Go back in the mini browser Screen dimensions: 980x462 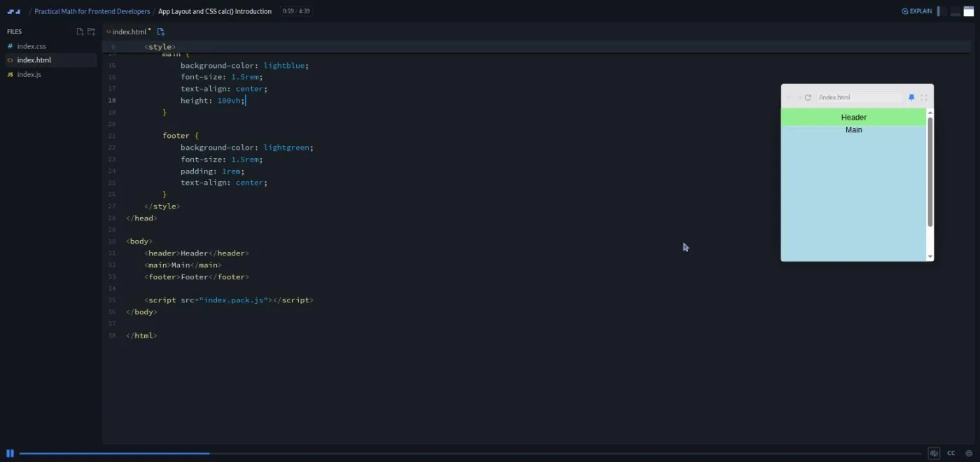click(789, 97)
